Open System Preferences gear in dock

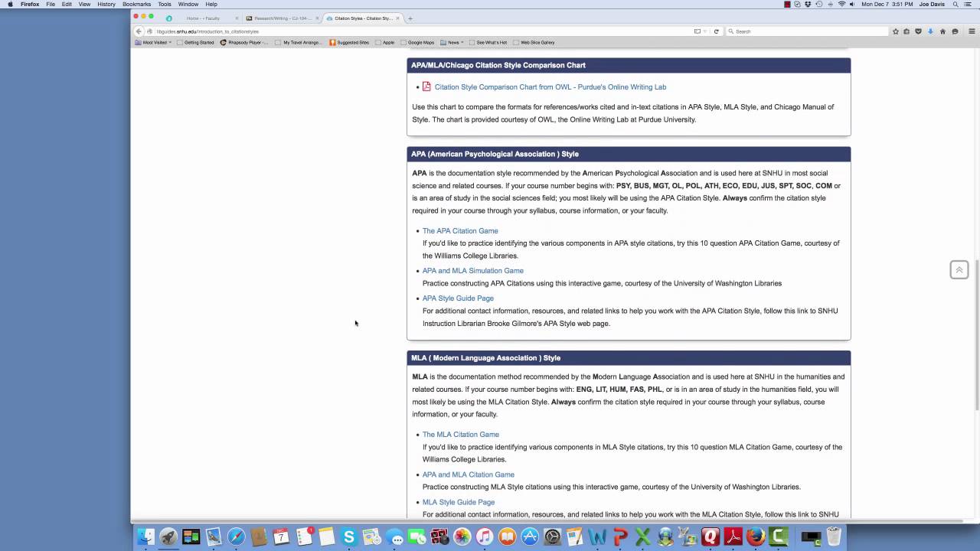pos(552,537)
